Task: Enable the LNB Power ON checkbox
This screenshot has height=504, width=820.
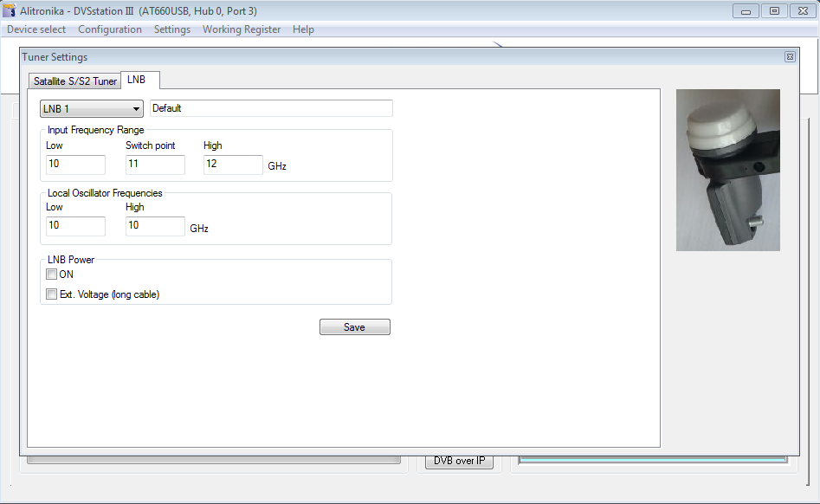Action: (52, 275)
